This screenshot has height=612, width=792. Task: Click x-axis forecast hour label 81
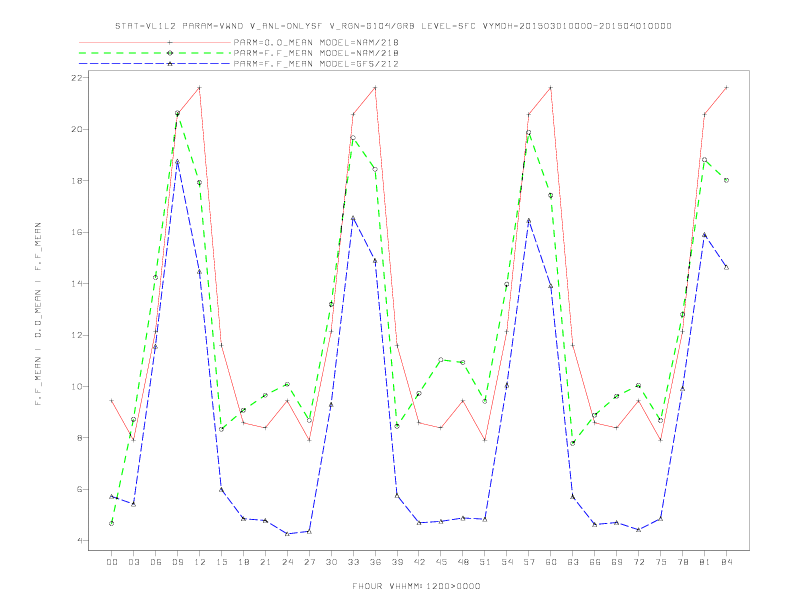point(705,562)
